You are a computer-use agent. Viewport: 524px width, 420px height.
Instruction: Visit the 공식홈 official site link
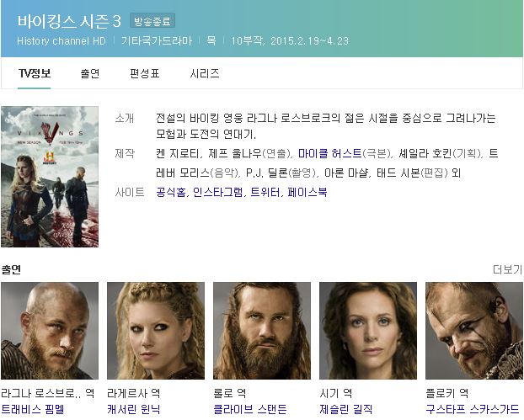click(x=171, y=192)
